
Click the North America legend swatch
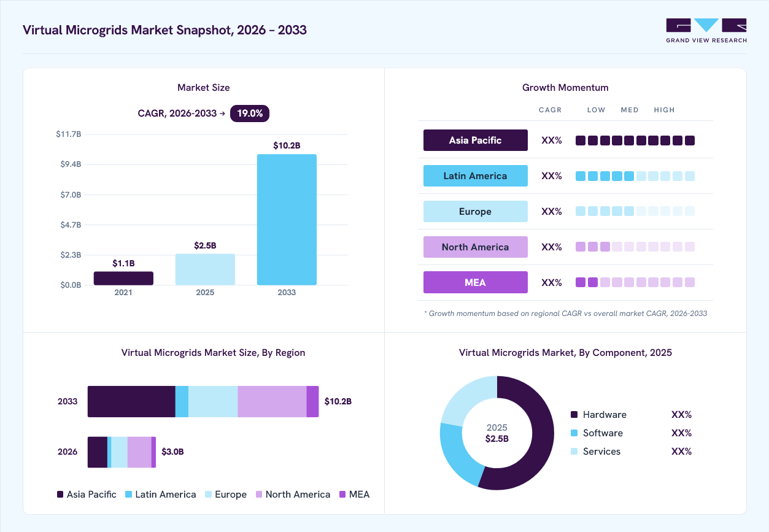[259, 495]
